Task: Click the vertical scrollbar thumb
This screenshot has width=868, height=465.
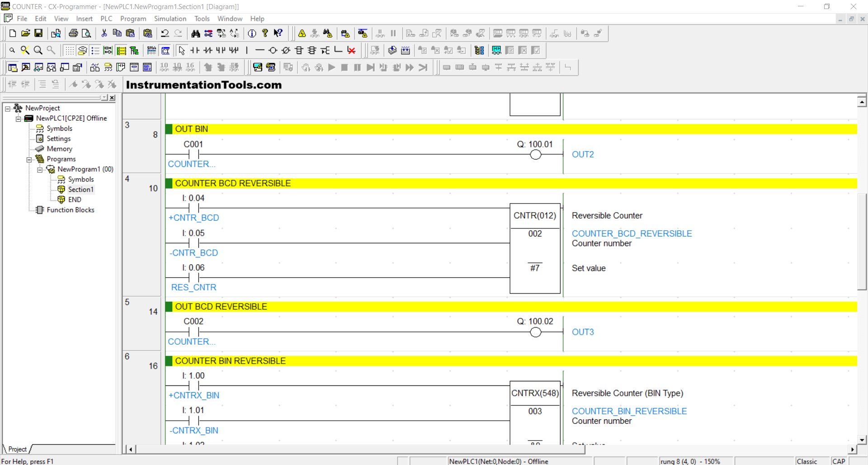Action: (x=862, y=242)
